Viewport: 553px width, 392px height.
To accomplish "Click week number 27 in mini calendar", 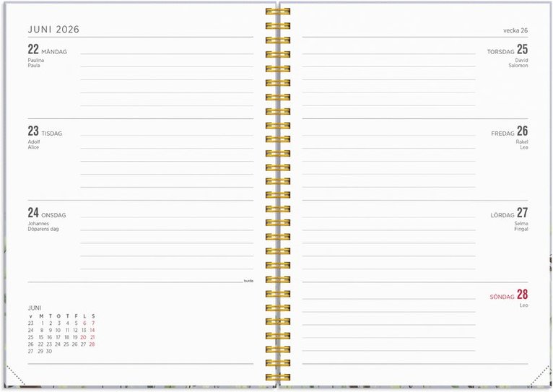I will coord(31,352).
